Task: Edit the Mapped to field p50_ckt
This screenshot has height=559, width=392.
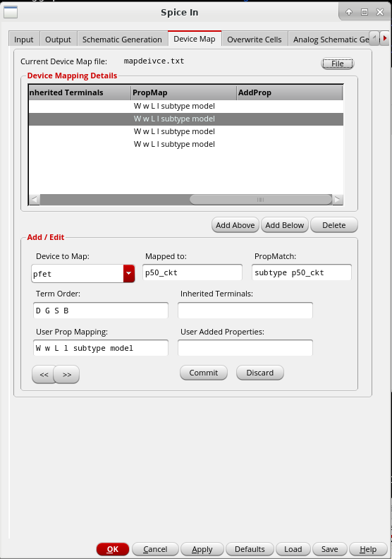Action: (x=192, y=272)
